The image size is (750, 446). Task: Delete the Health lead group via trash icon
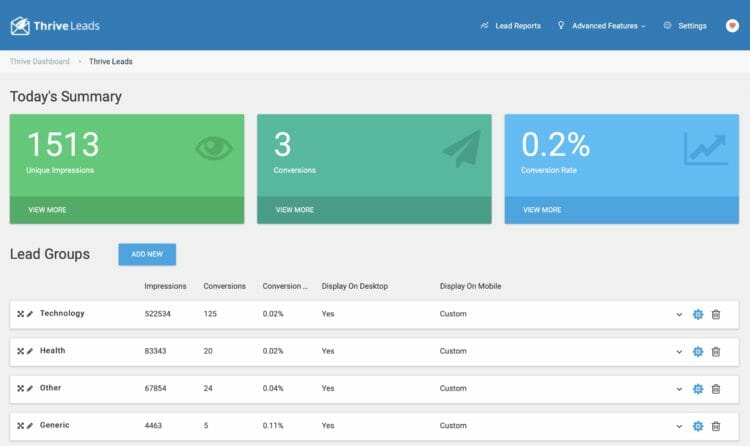pos(716,352)
